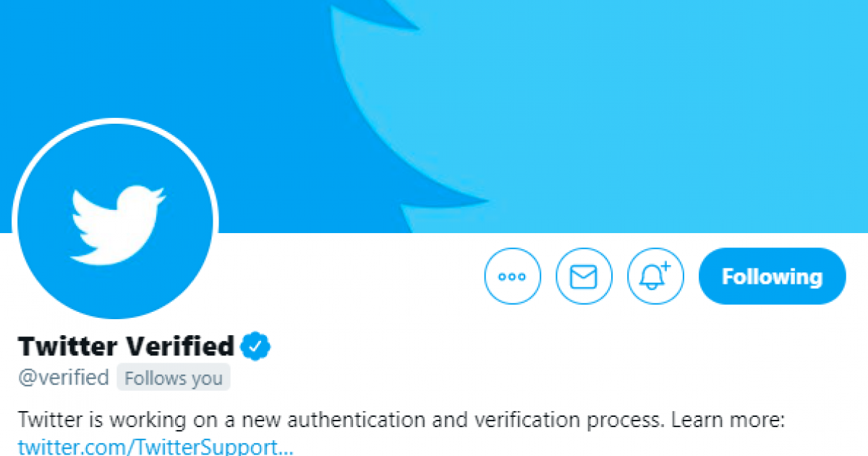Viewport: 868px width, 456px height.
Task: Send a direct message via envelope icon
Action: point(584,276)
